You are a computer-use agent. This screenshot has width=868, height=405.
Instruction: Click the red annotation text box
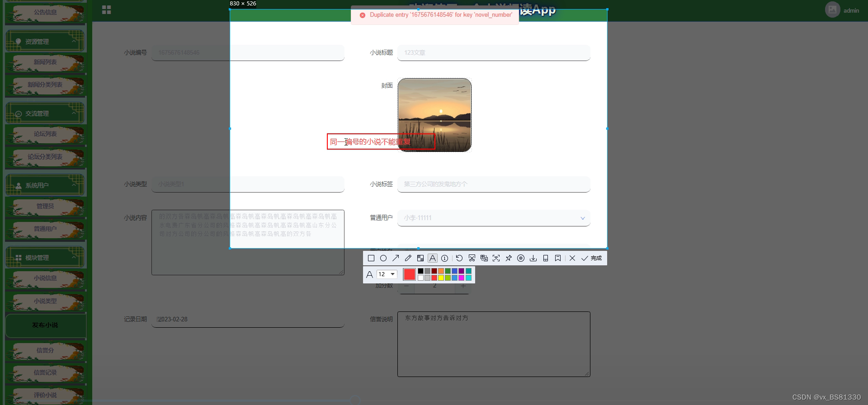[381, 141]
